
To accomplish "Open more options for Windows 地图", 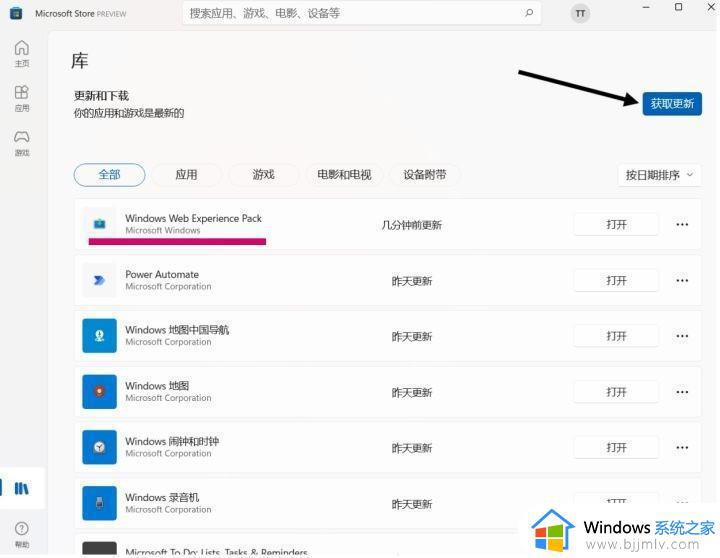I will tap(682, 392).
